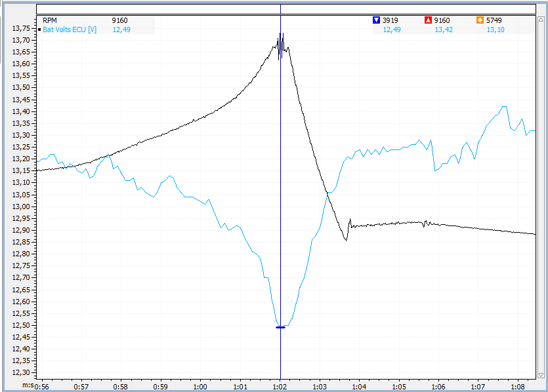Click the overview bar above the chart
Screen dimensions: 548x392
[x=286, y=9]
